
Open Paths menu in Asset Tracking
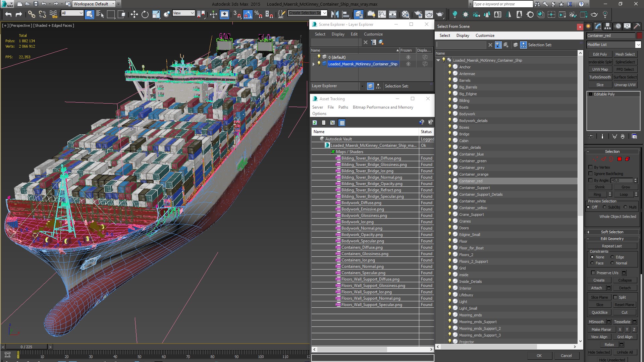[343, 107]
